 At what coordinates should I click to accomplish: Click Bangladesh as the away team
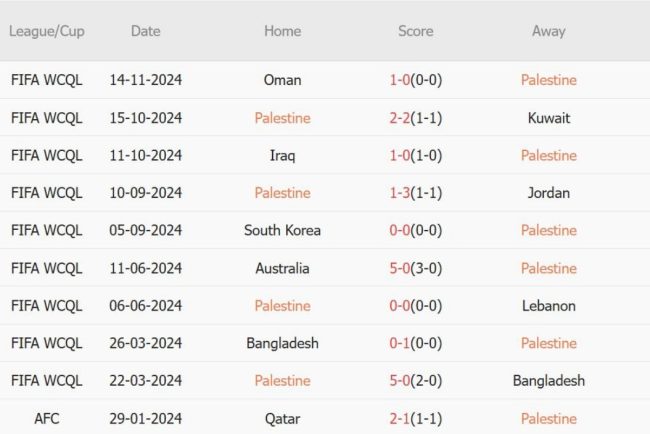pos(548,381)
